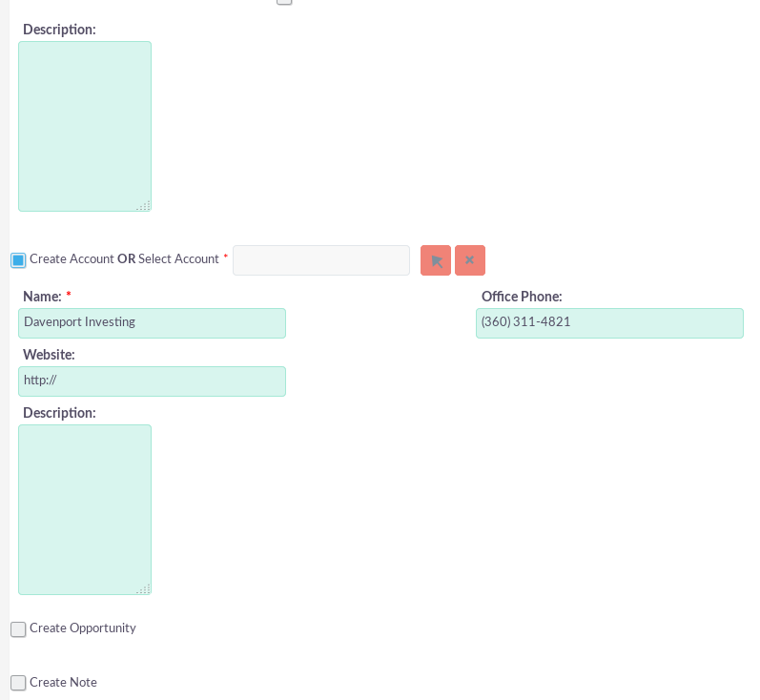Click the 'Select Account' label text
Image resolution: width=760 pixels, height=700 pixels.
178,259
